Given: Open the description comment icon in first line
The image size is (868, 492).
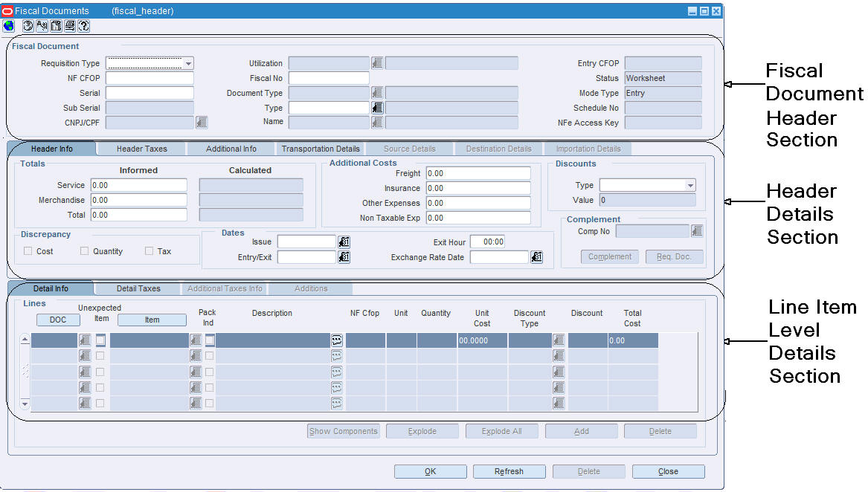Looking at the screenshot, I should (x=337, y=340).
